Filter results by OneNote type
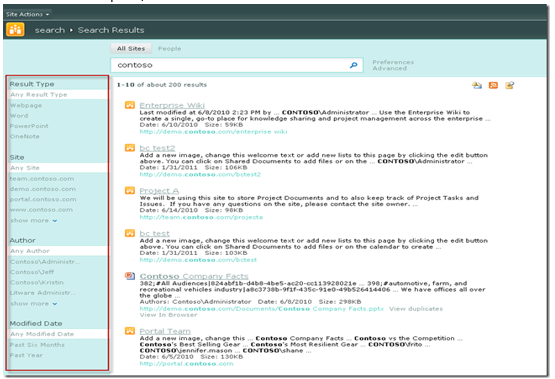Image resolution: width=555 pixels, height=379 pixels. tap(24, 136)
